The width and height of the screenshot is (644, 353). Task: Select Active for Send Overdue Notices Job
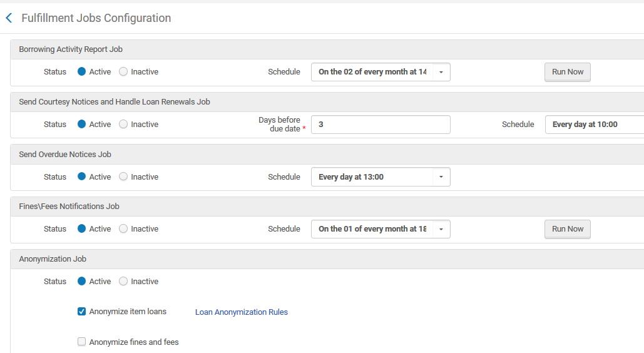(x=81, y=177)
